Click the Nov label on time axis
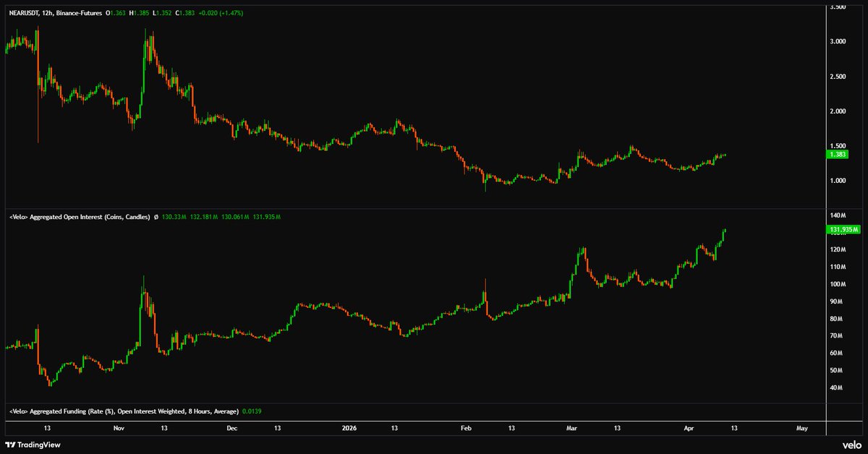The width and height of the screenshot is (868, 454). point(120,428)
